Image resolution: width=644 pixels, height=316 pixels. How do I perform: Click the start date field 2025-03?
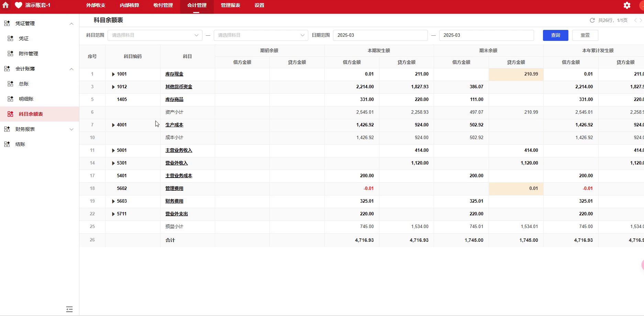coord(380,35)
